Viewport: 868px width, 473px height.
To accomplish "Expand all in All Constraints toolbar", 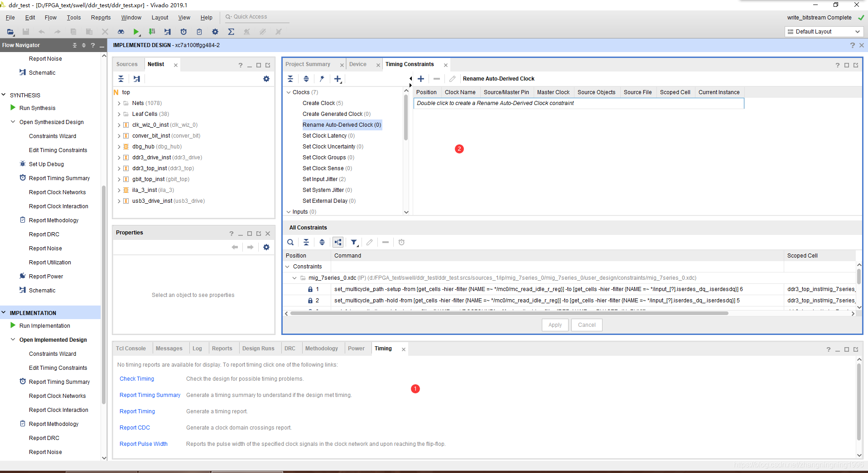I will [x=322, y=242].
